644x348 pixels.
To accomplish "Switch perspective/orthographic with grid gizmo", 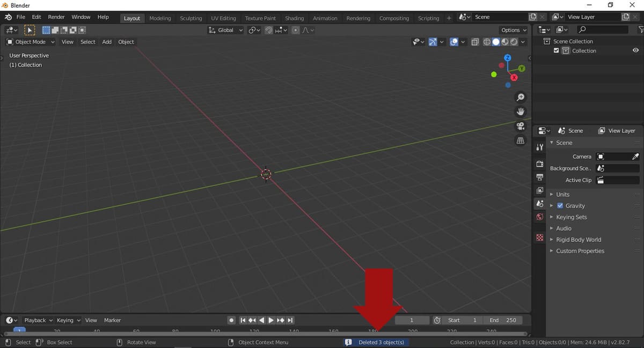I will click(x=520, y=140).
